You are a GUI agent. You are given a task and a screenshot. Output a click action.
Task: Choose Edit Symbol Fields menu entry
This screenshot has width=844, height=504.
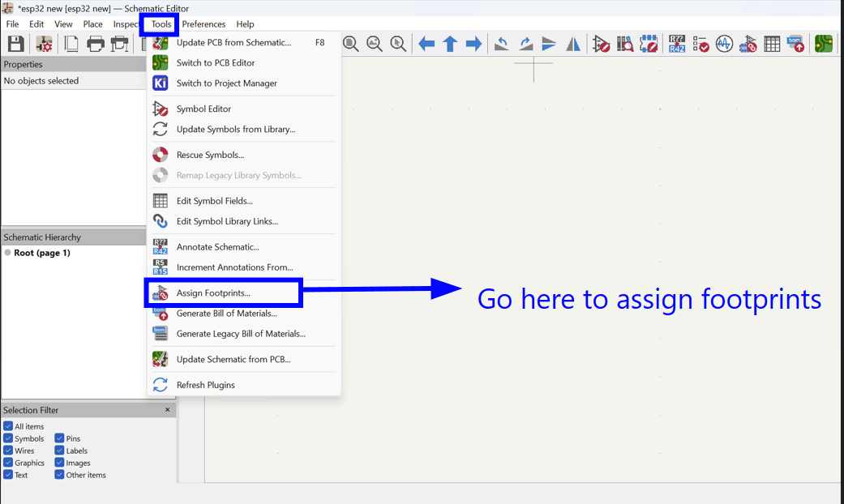244,201
